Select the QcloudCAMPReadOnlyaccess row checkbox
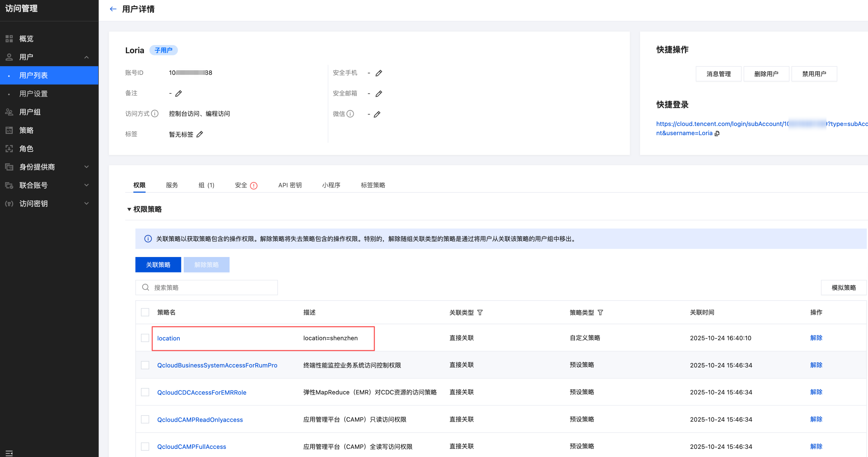The image size is (868, 457). (145, 419)
